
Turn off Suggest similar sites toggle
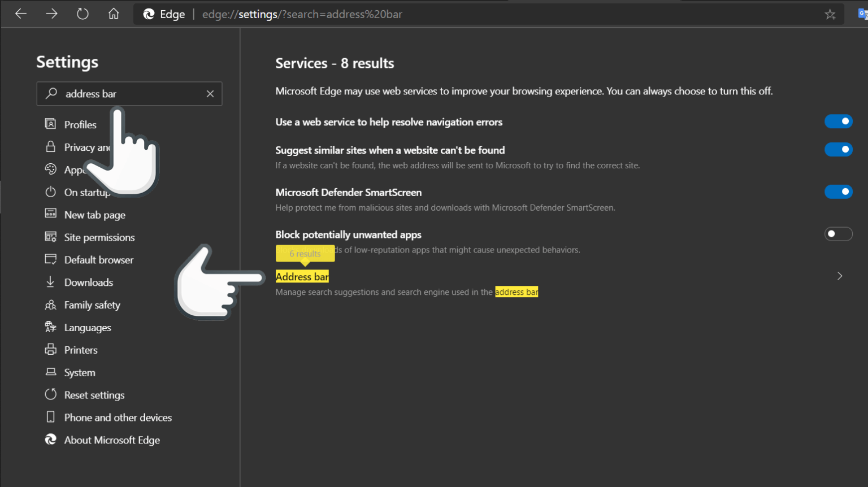pos(839,149)
